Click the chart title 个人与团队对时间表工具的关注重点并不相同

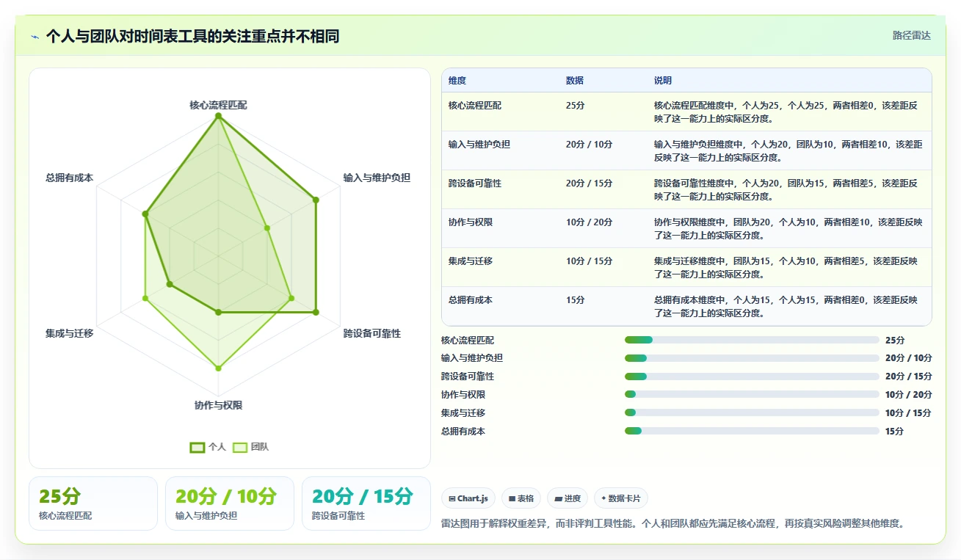click(x=192, y=36)
